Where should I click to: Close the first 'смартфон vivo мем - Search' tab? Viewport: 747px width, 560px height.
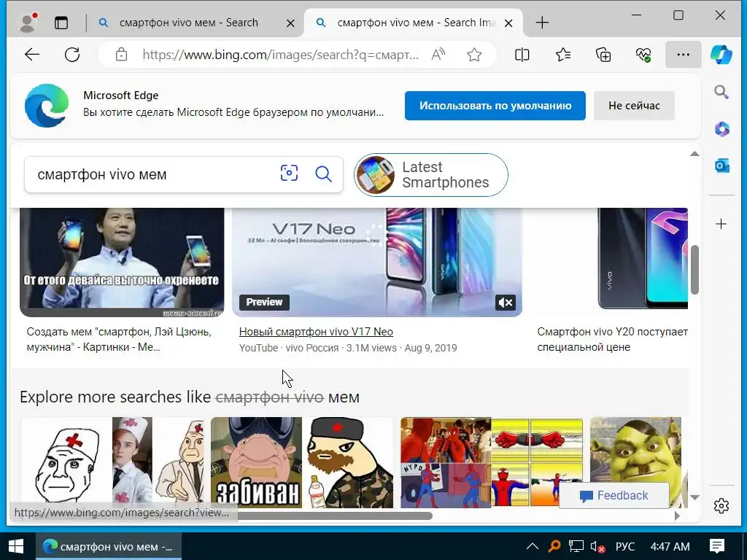(290, 23)
